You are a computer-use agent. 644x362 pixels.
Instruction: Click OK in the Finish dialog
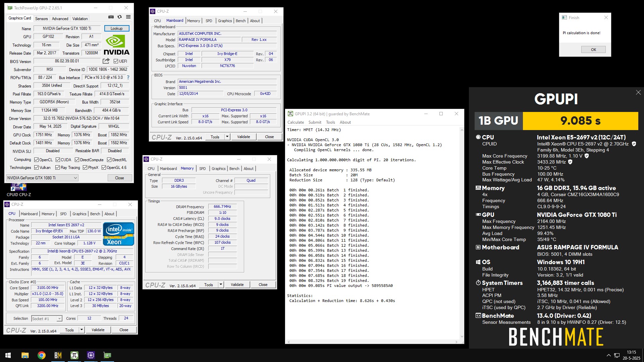pos(593,50)
